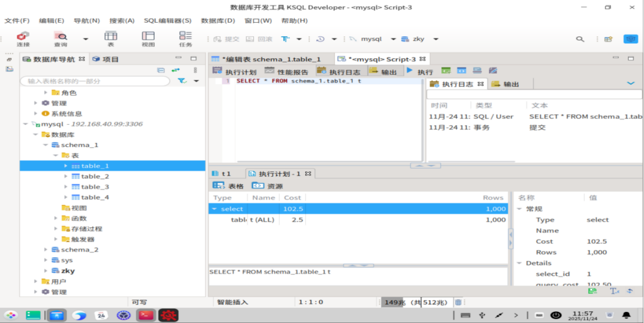Expand the schema_2 database node
The height and width of the screenshot is (323, 644).
(45, 250)
